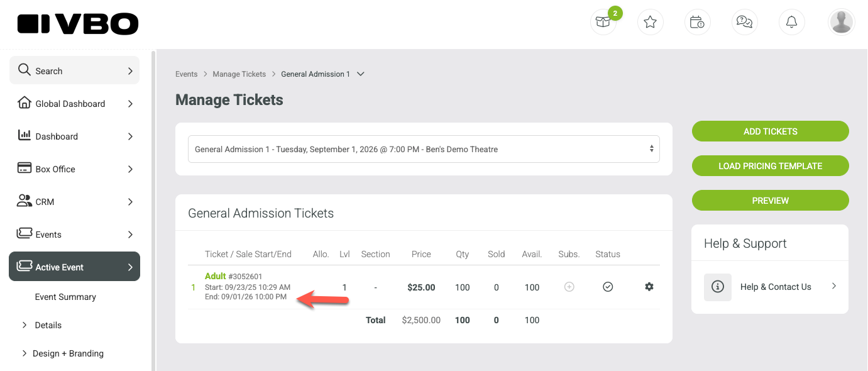This screenshot has height=371, width=868.
Task: Click the ADD TICKETS button
Action: pyautogui.click(x=771, y=131)
